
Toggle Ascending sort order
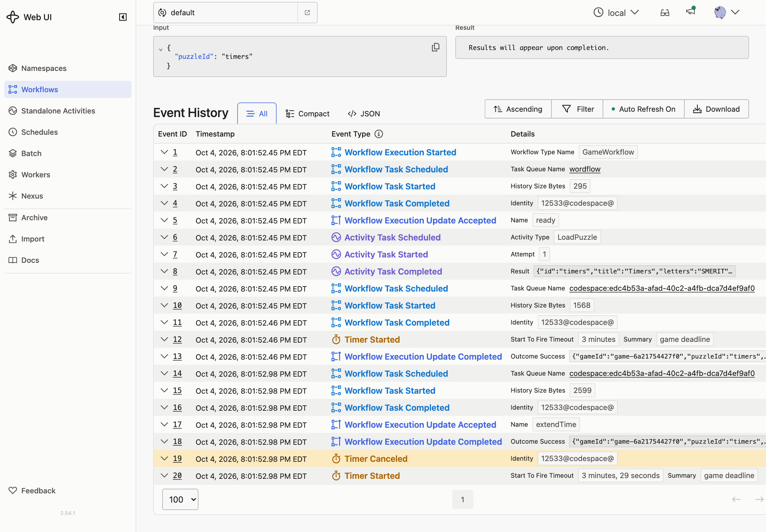tap(518, 109)
